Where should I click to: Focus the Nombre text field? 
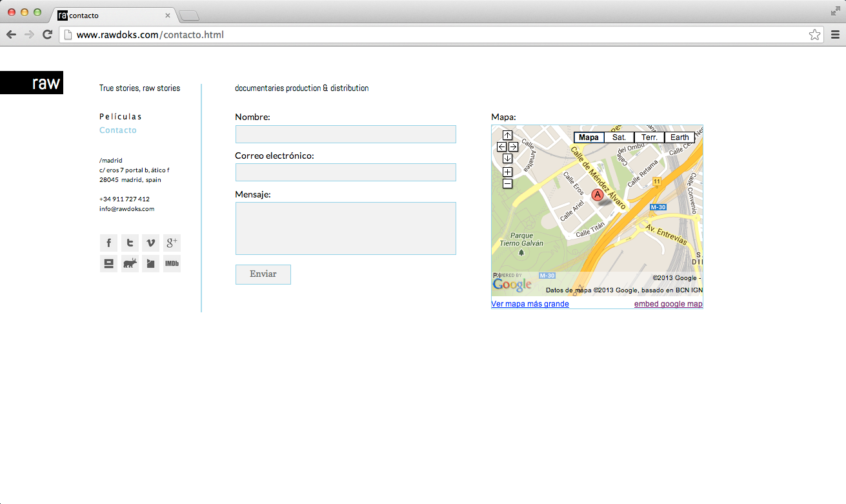[x=346, y=134]
